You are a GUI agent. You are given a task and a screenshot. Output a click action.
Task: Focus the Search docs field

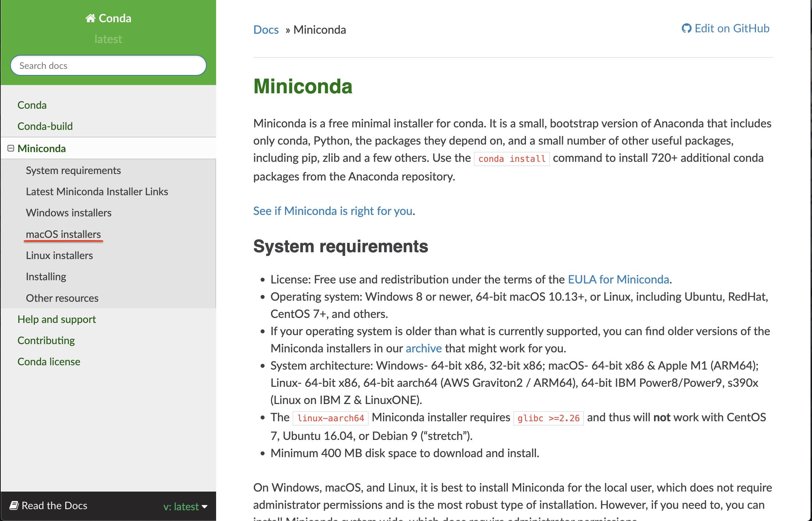pyautogui.click(x=108, y=65)
